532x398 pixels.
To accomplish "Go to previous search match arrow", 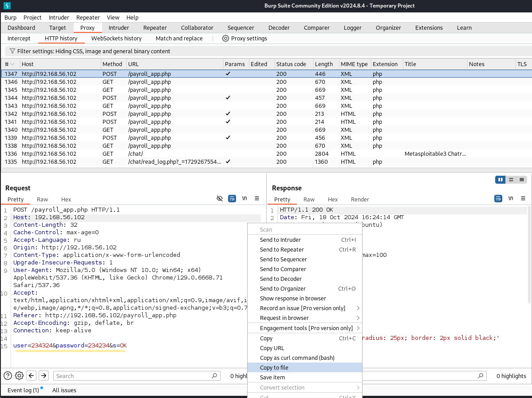I will tap(32, 376).
